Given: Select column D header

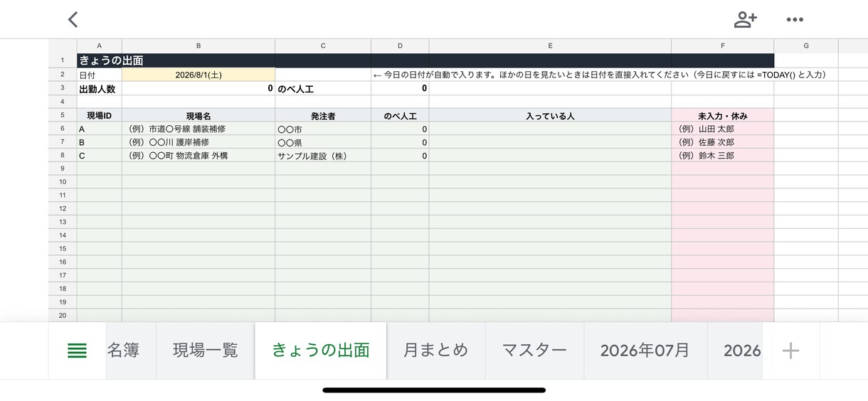Looking at the screenshot, I should point(400,46).
